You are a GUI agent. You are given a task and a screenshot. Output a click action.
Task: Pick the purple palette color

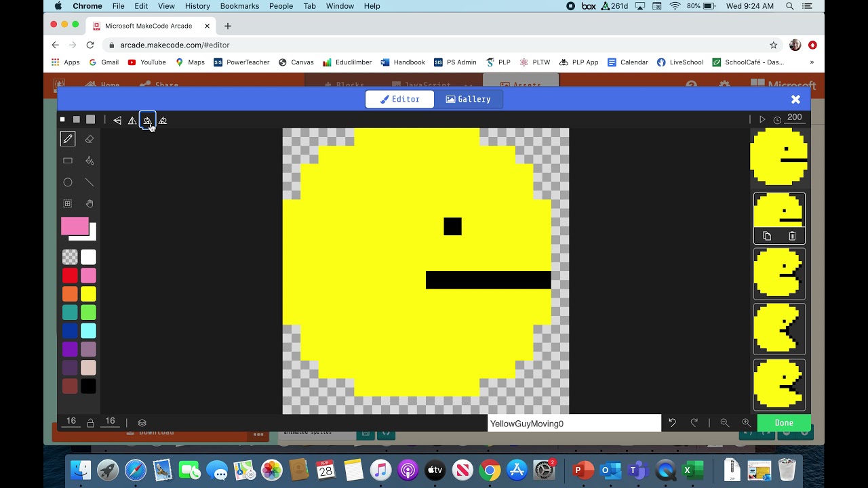pos(70,349)
